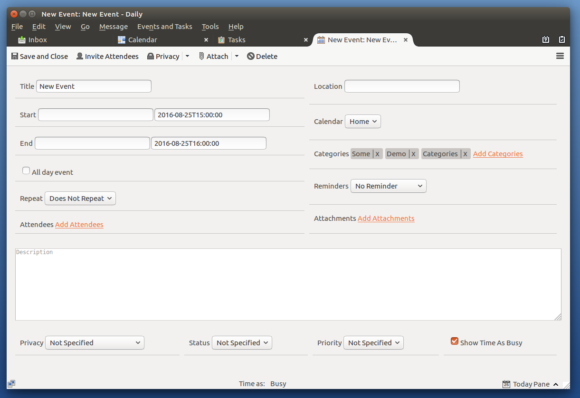This screenshot has height=398, width=580.
Task: Click into the Description text area
Action: 288,284
